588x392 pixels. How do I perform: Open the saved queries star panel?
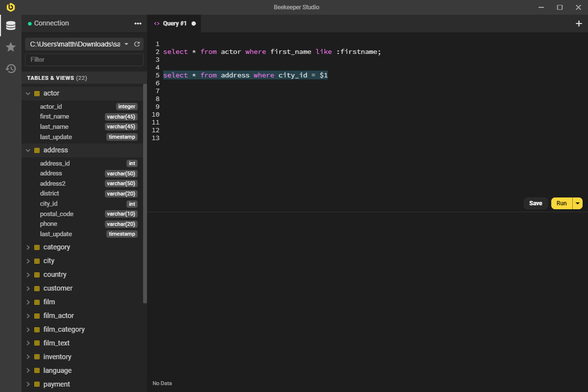[x=11, y=48]
